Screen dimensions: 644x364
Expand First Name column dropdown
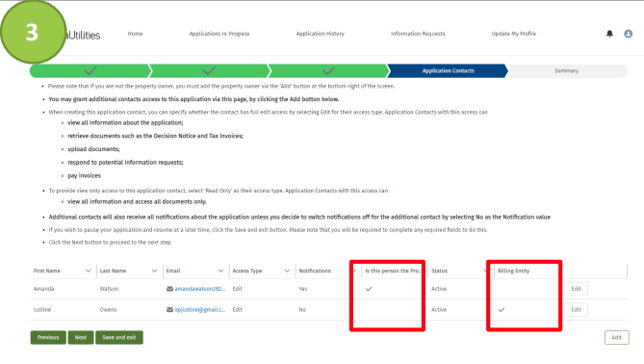click(88, 271)
